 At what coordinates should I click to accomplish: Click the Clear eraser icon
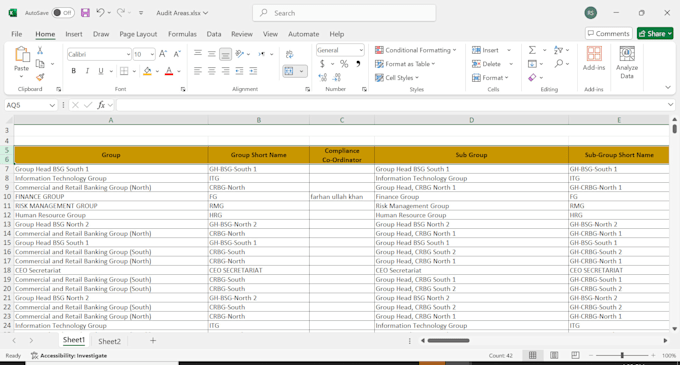tap(532, 78)
